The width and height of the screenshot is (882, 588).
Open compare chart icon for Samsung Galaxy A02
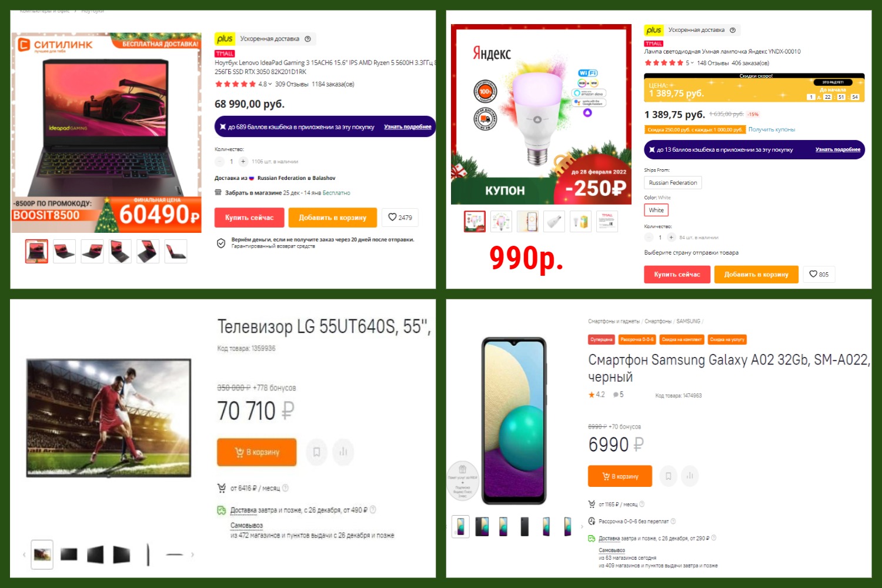tap(690, 476)
